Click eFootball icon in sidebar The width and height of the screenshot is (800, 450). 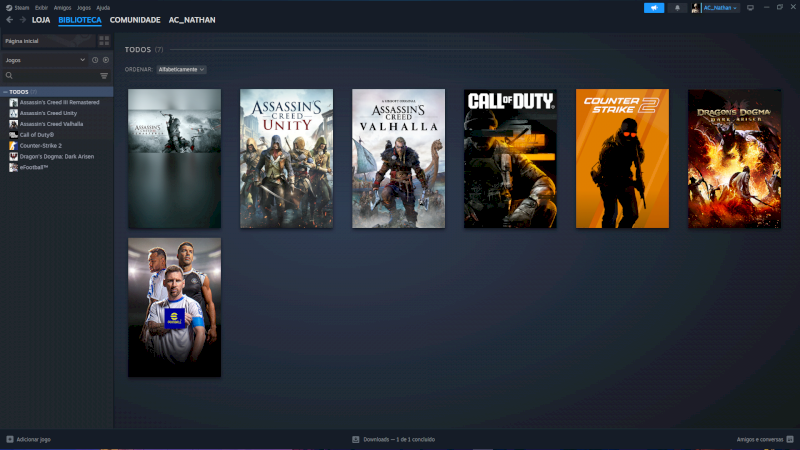tap(14, 167)
